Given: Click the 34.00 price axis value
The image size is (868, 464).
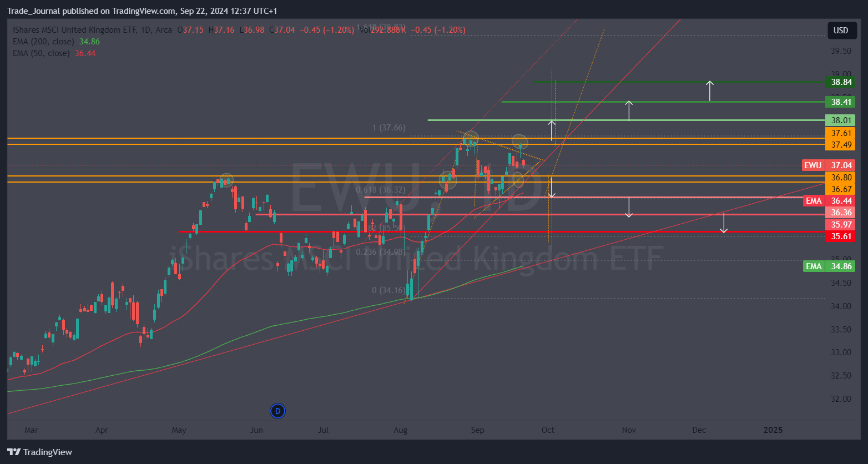Looking at the screenshot, I should pyautogui.click(x=841, y=306).
